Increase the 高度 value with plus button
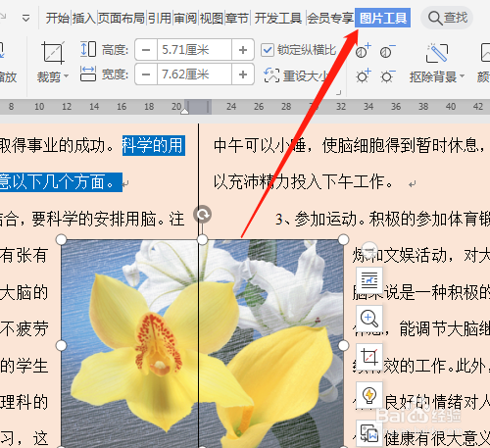The image size is (490, 448). click(243, 50)
